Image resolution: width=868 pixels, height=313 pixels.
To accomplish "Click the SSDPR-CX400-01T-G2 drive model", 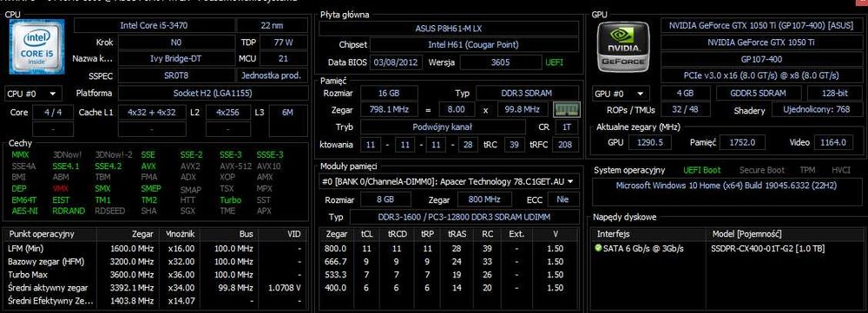I will (x=768, y=248).
